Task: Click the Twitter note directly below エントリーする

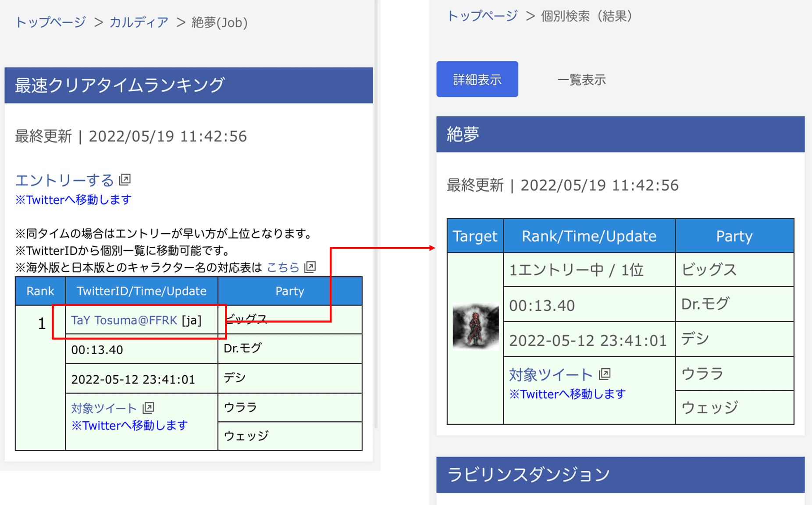Action: pyautogui.click(x=73, y=200)
